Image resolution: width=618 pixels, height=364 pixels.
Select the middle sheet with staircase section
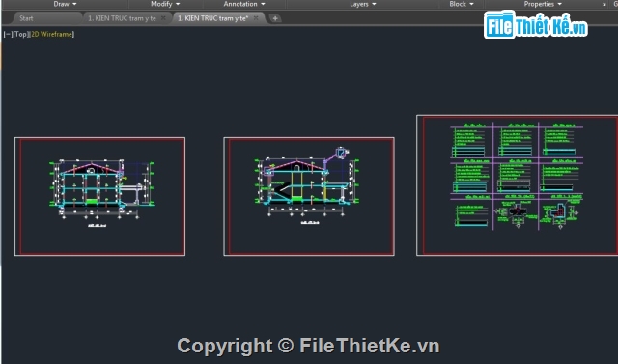tap(309, 197)
